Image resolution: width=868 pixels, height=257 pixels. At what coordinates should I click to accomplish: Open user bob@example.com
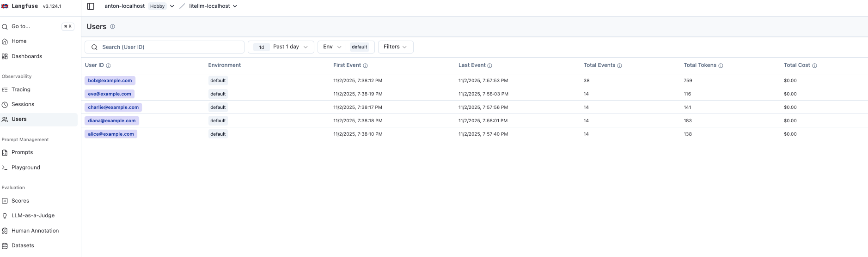[110, 81]
